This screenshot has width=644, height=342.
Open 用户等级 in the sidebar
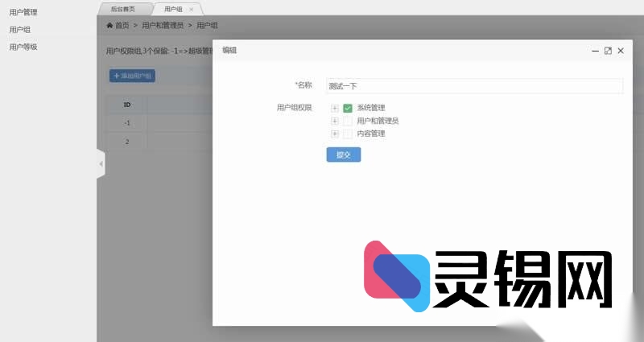(23, 47)
